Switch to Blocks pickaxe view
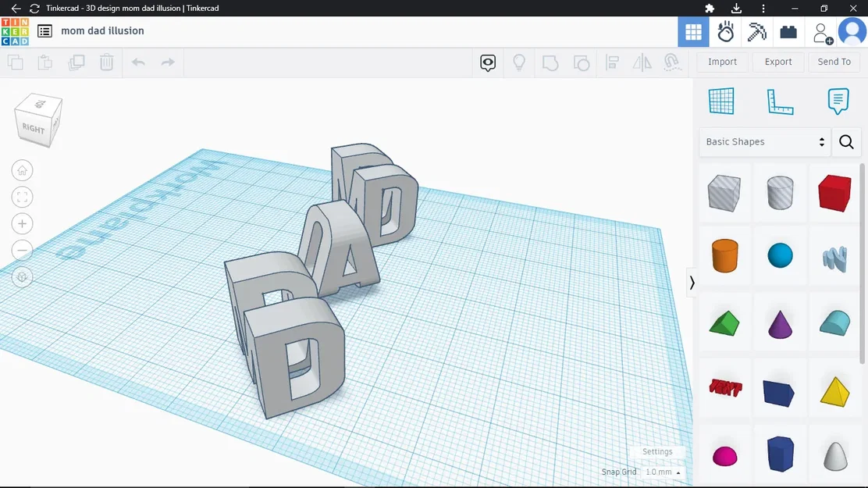This screenshot has width=868, height=488. (756, 31)
